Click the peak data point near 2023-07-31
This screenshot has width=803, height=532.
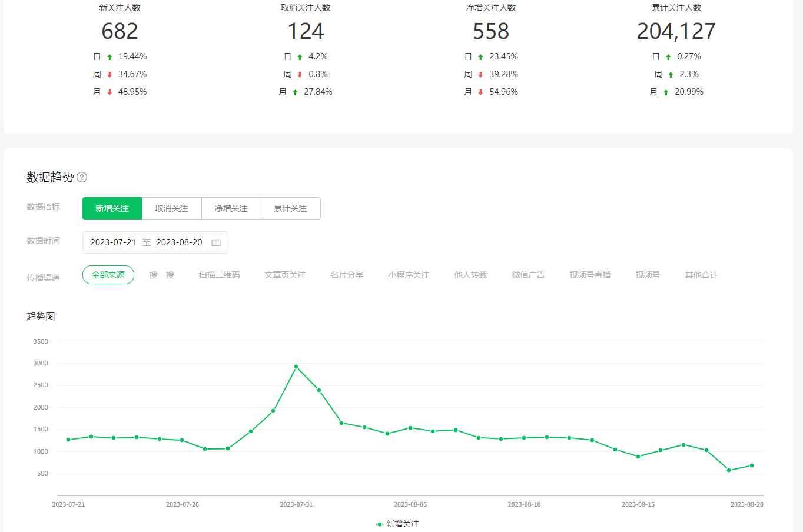296,367
